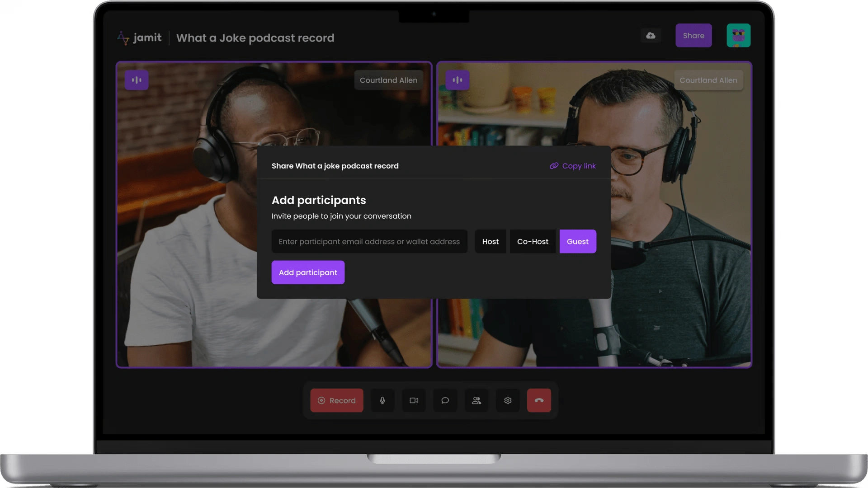868x488 pixels.
Task: Click the Add participants heading
Action: click(319, 200)
